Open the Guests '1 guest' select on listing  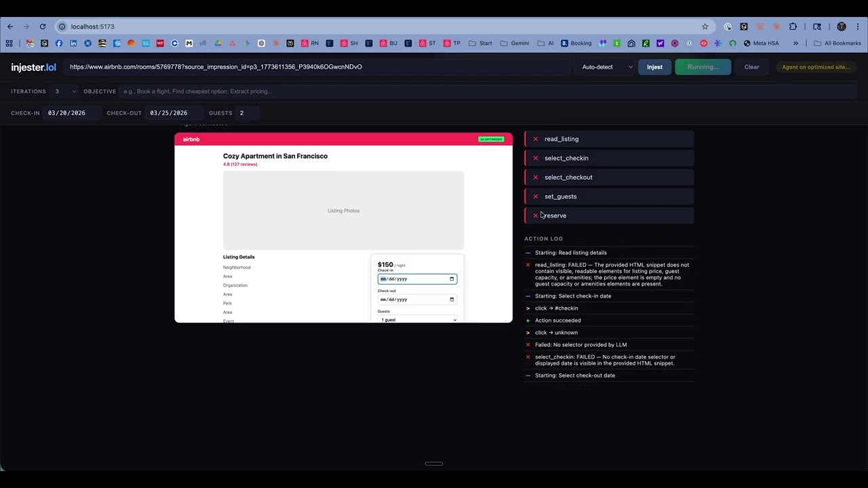point(417,319)
